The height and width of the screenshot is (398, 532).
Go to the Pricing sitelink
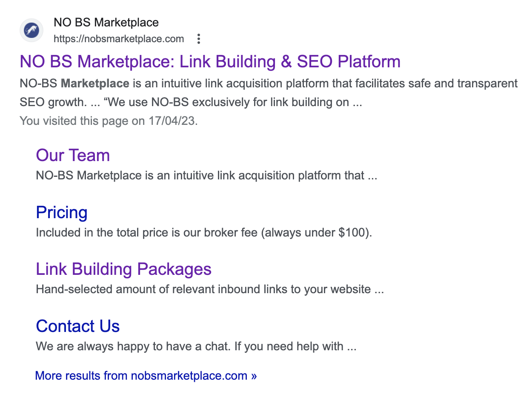pos(62,213)
